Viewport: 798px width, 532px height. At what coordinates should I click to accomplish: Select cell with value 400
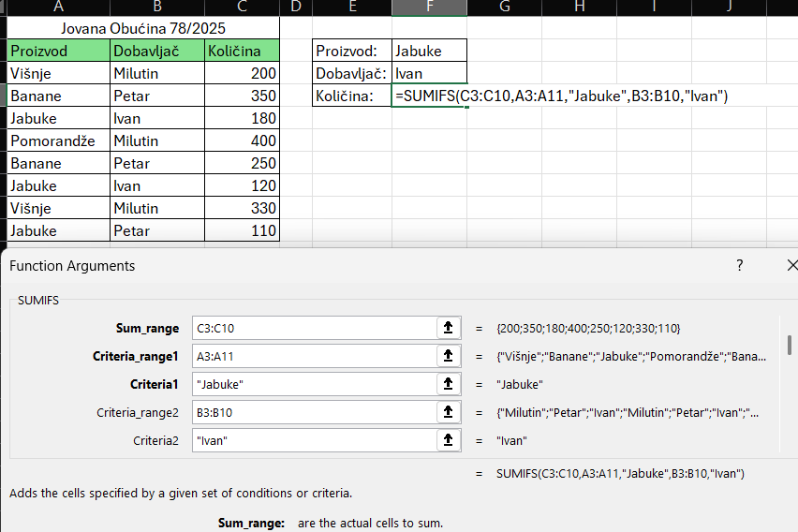coord(242,140)
